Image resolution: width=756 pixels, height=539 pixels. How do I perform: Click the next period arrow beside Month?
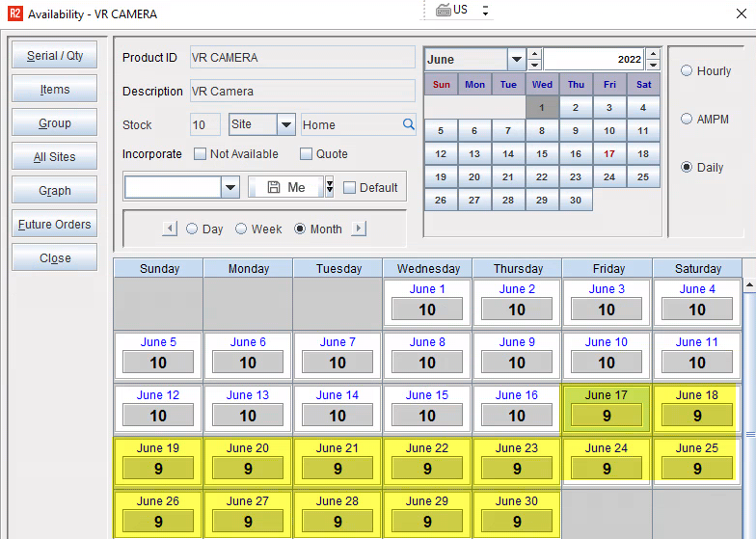359,229
